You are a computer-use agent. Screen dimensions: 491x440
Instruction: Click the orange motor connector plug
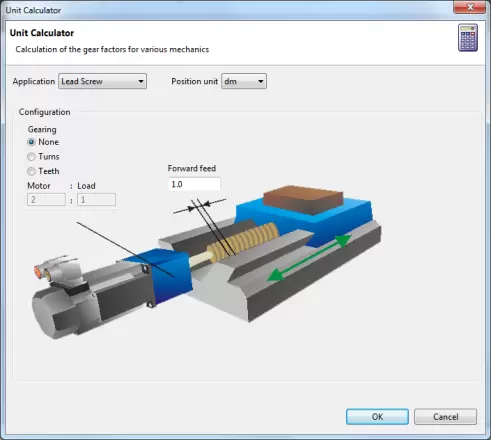[38, 272]
